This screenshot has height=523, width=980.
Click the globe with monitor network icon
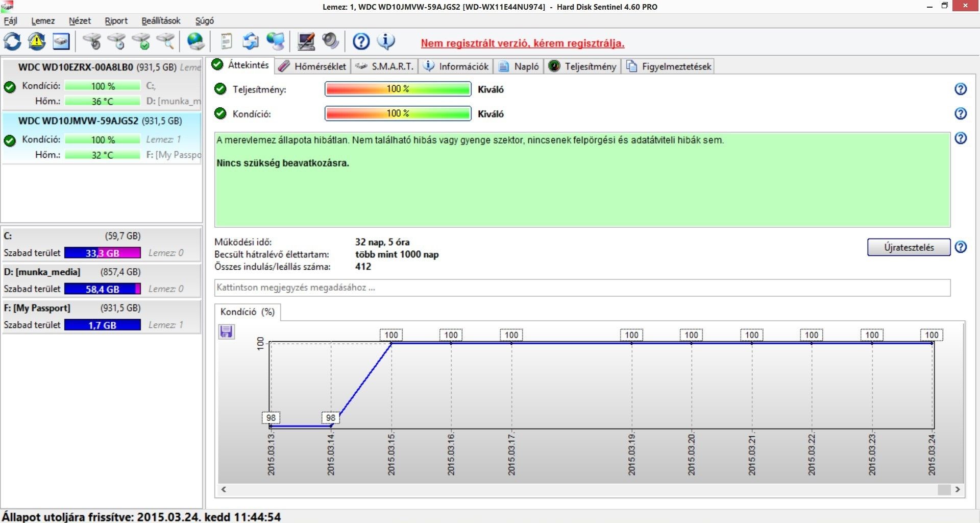[276, 41]
